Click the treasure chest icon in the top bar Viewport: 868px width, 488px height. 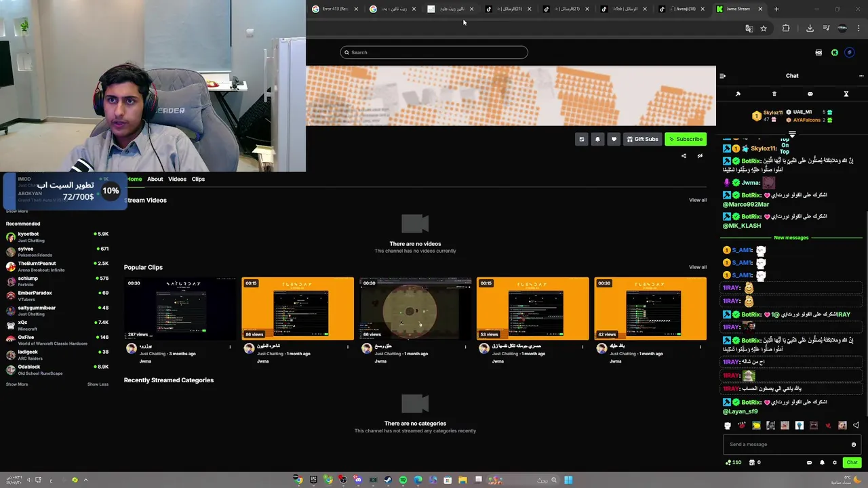pyautogui.click(x=818, y=52)
